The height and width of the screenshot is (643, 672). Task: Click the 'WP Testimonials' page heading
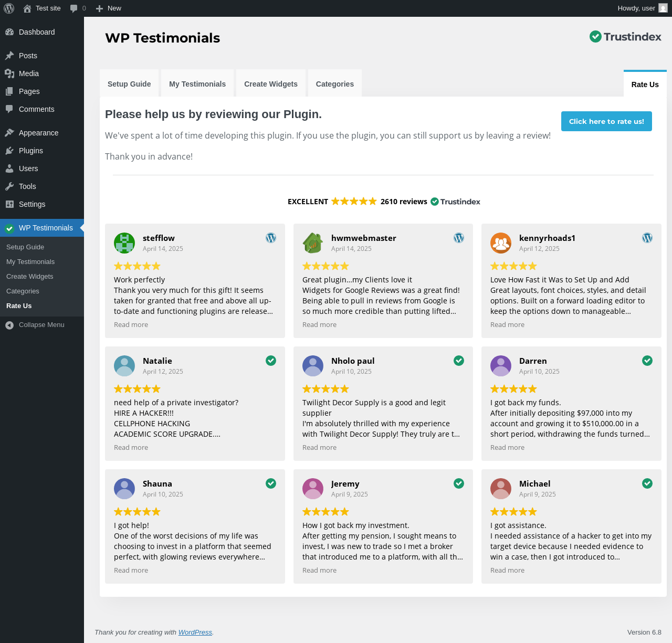click(163, 38)
